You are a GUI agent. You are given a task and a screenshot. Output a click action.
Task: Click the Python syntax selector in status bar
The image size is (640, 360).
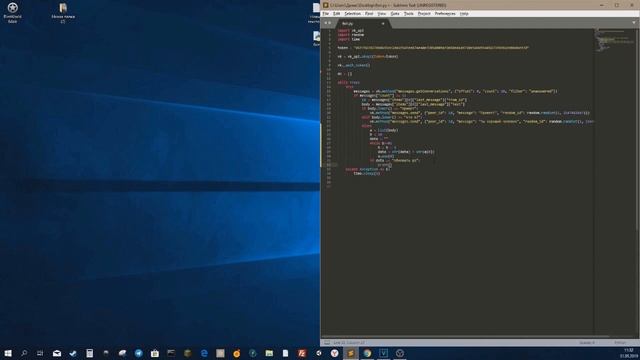(x=620, y=343)
